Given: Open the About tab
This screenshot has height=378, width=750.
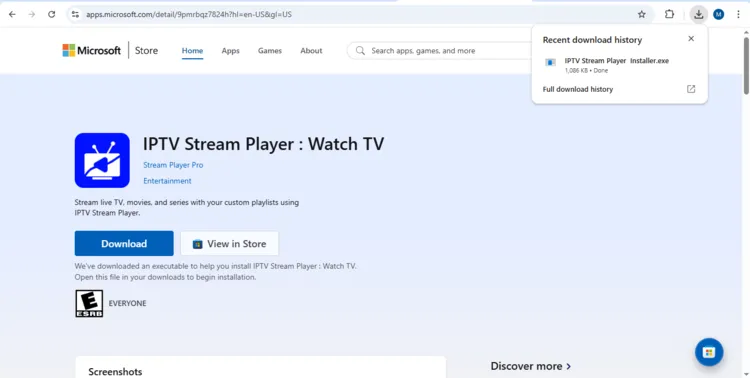Looking at the screenshot, I should (311, 51).
